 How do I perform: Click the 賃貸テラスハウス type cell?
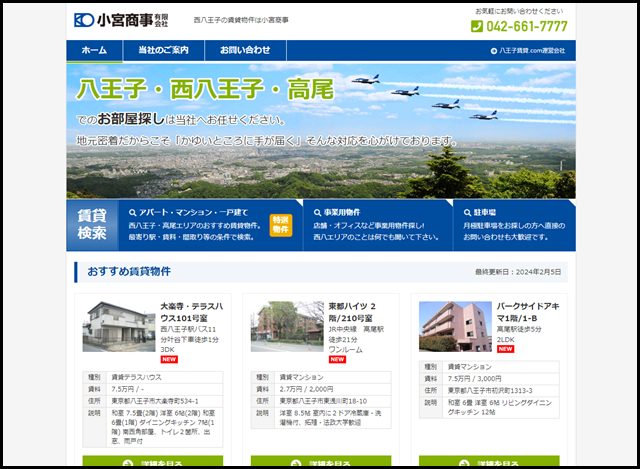click(165, 377)
